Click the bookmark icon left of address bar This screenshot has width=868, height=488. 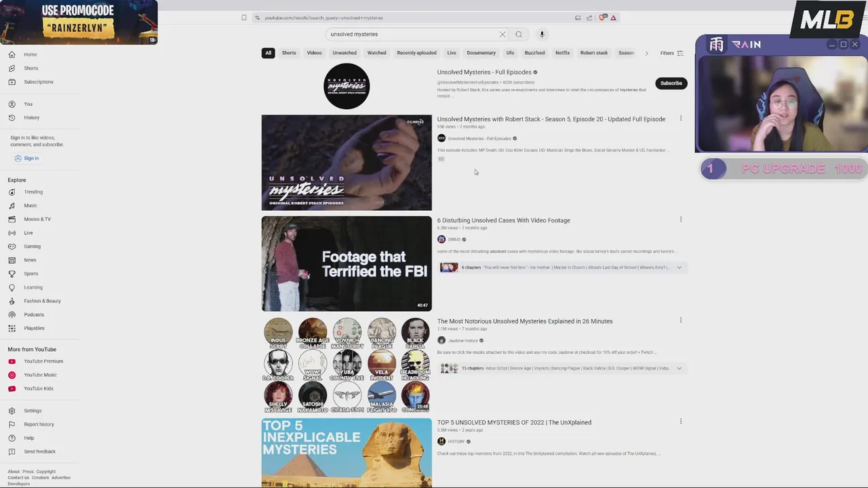pos(244,18)
